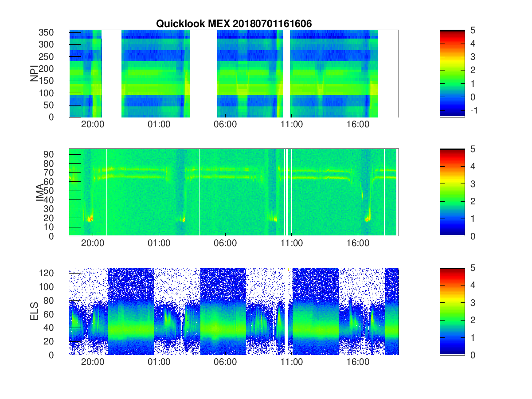
Task: Click 16:00 time label under NPI plot
Action: point(358,125)
